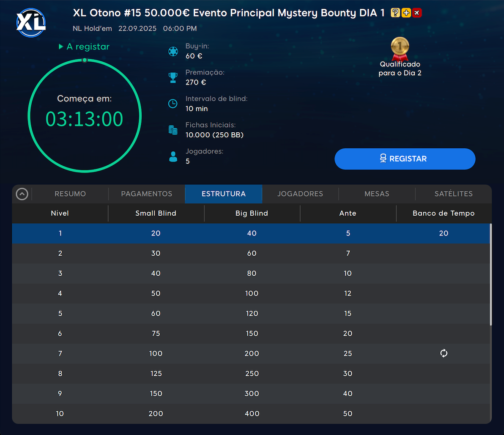Show the MESAS tab
The image size is (504, 435).
pyautogui.click(x=377, y=194)
